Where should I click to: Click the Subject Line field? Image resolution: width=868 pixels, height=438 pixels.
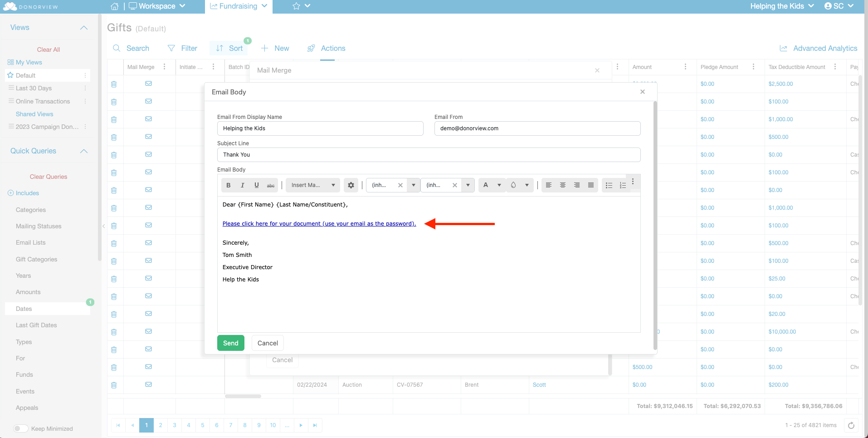tap(429, 155)
